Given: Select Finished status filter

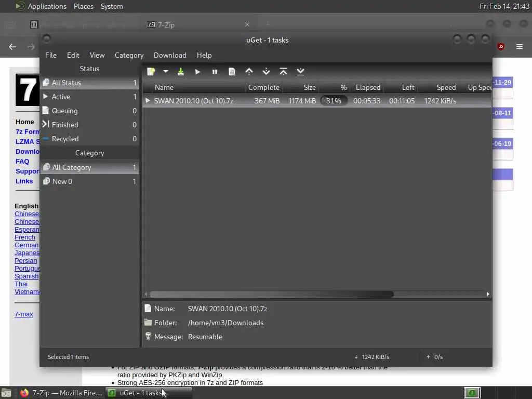Looking at the screenshot, I should [x=89, y=125].
